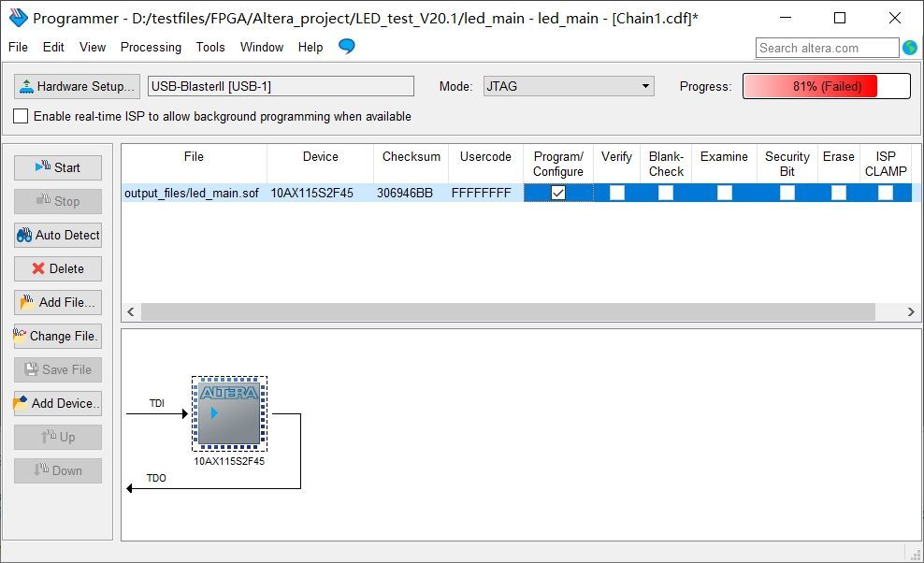The height and width of the screenshot is (563, 924).
Task: Click the blue feedback speech bubble icon
Action: pos(346,46)
